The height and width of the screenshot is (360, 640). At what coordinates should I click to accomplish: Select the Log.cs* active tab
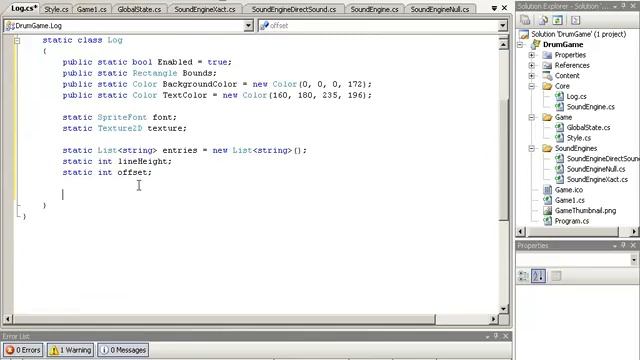(x=23, y=8)
